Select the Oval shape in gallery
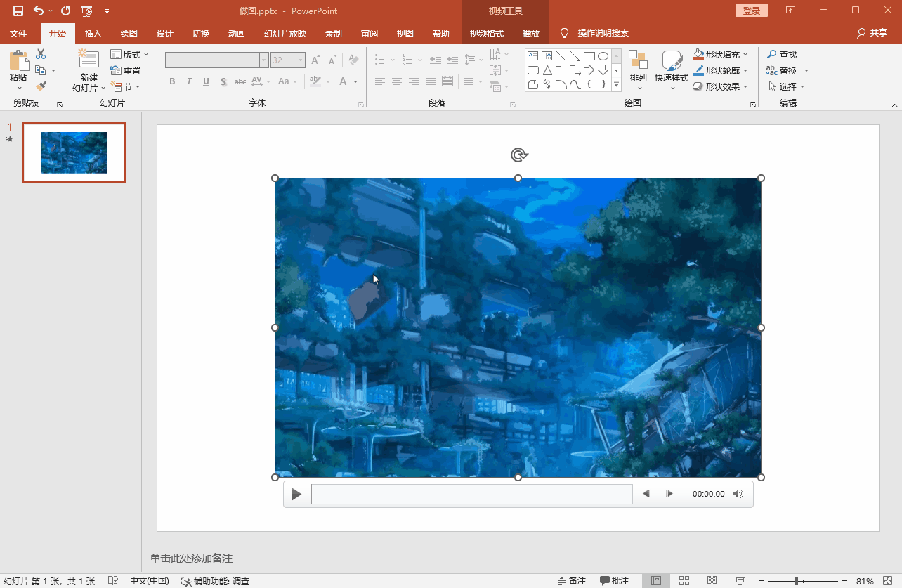This screenshot has width=902, height=588. [x=603, y=56]
